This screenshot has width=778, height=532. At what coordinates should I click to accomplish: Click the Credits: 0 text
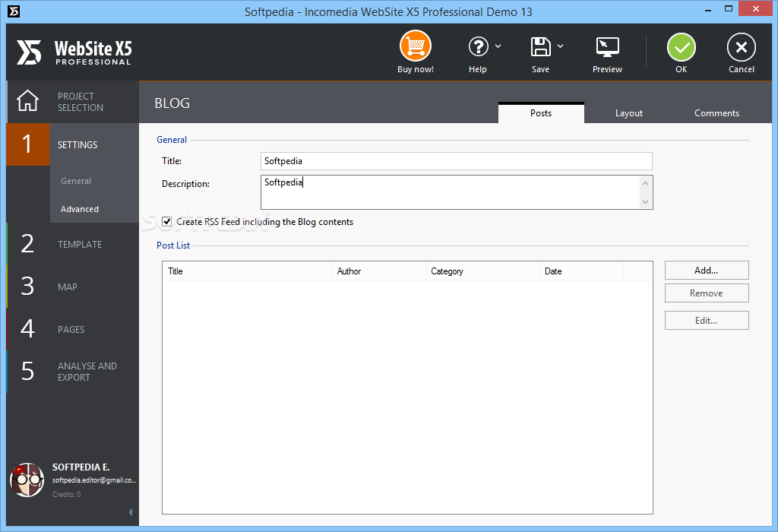[67, 495]
